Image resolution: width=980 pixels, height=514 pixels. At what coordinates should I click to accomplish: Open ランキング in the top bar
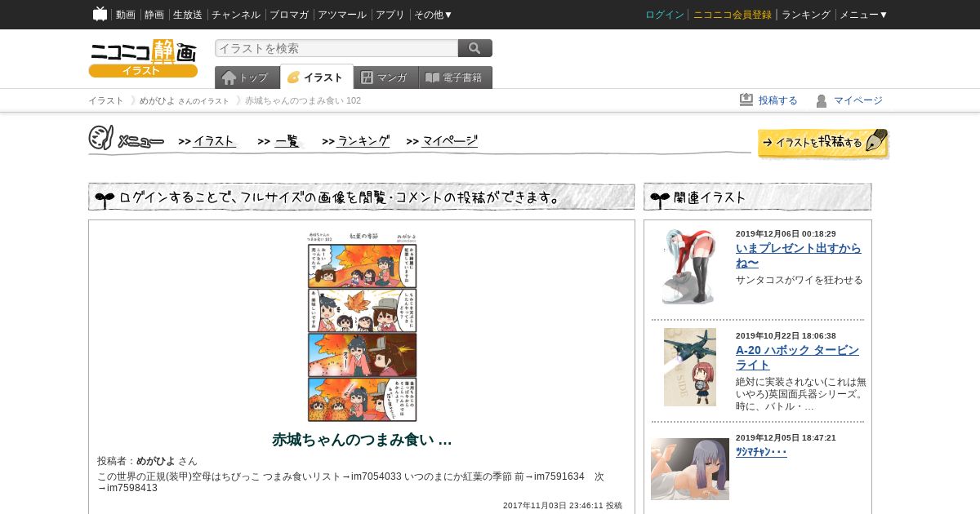coord(806,15)
